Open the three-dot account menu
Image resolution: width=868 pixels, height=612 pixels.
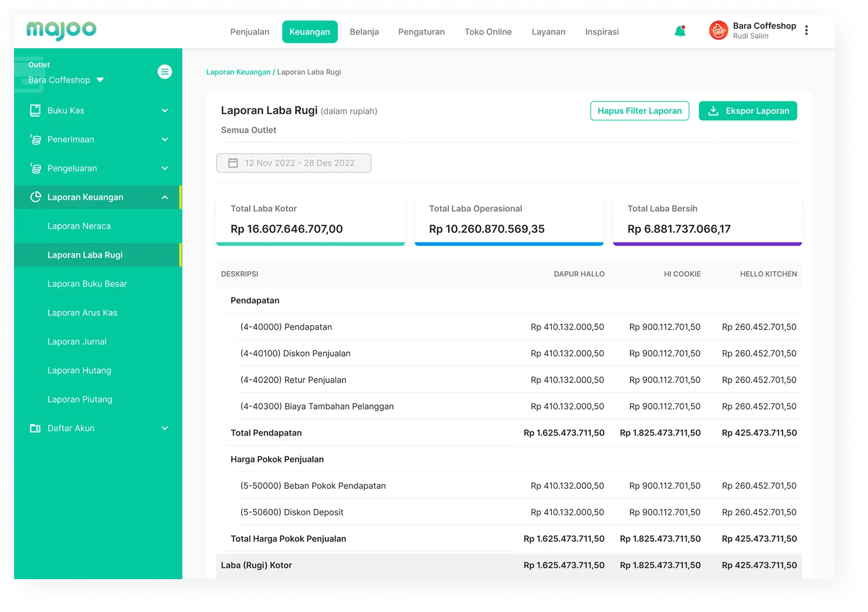coord(806,31)
